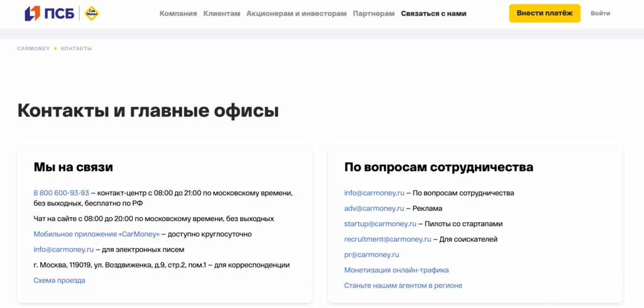The image size is (644, 308).
Task: Open the Мобильное приложение «CarMoney» link
Action: pyautogui.click(x=96, y=234)
